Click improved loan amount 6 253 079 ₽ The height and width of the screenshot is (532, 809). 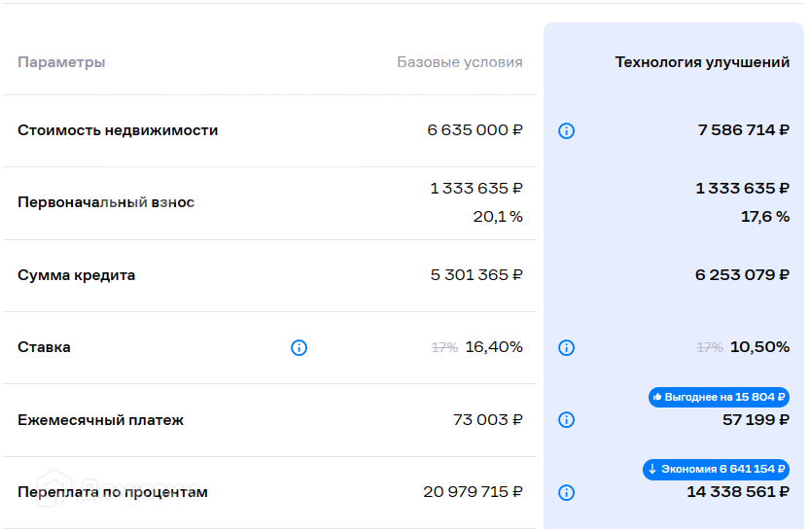pos(742,275)
